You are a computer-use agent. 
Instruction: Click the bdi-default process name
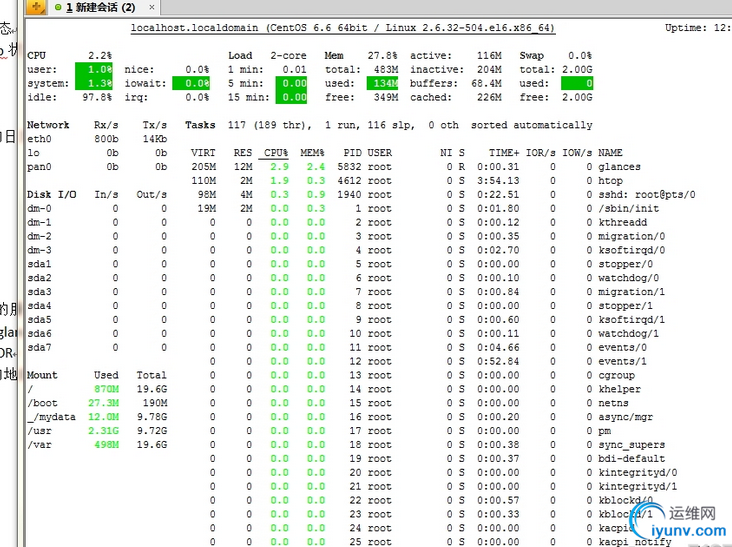(x=632, y=459)
